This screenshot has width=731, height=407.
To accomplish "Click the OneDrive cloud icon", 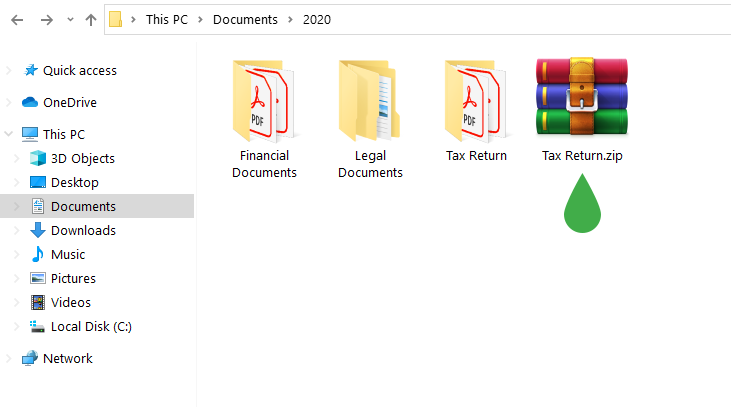I will coord(30,102).
